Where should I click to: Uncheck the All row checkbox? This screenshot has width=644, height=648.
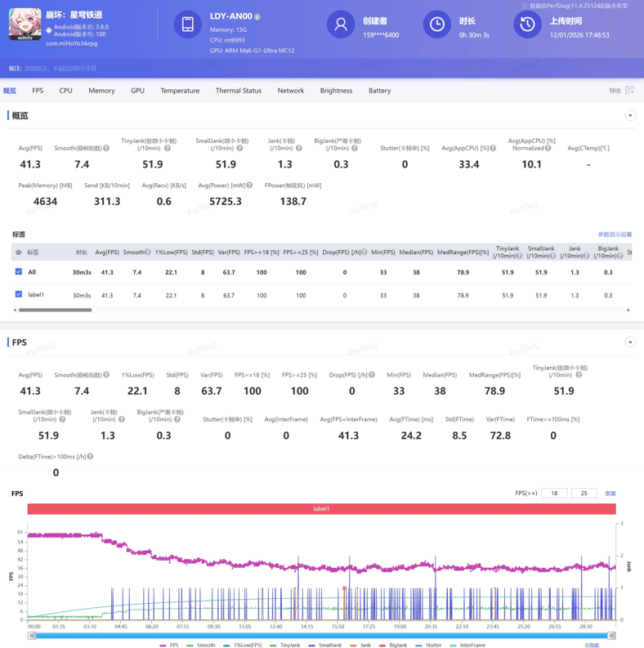click(19, 272)
